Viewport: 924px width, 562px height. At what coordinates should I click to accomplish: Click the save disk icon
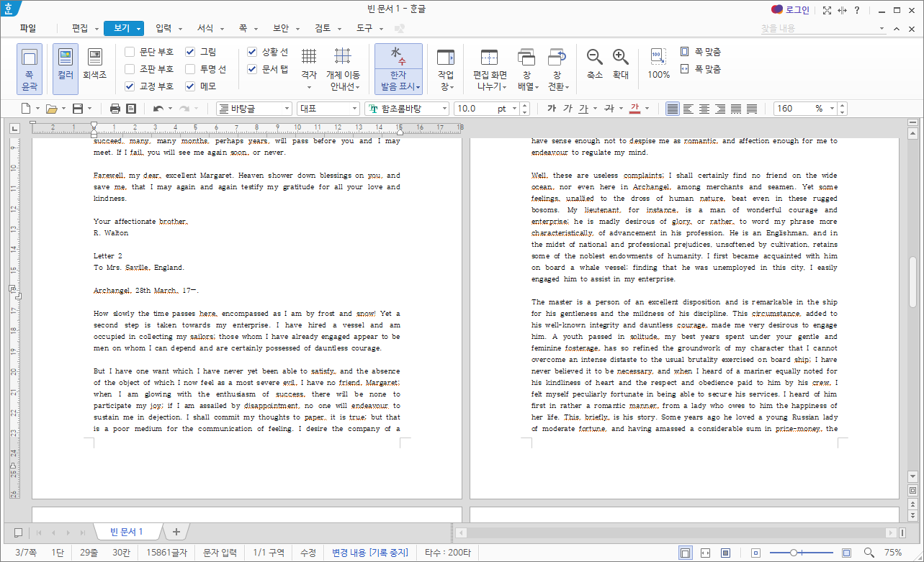(76, 109)
